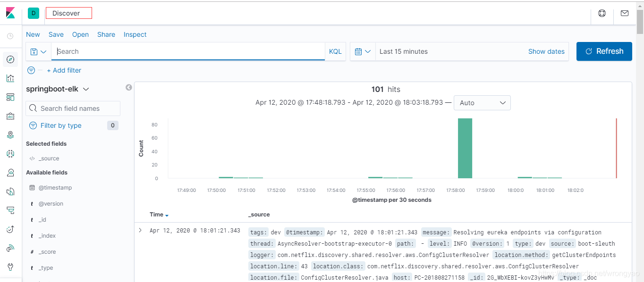Open Uptime from the side navigation
The image size is (644, 282).
pyautogui.click(x=10, y=229)
